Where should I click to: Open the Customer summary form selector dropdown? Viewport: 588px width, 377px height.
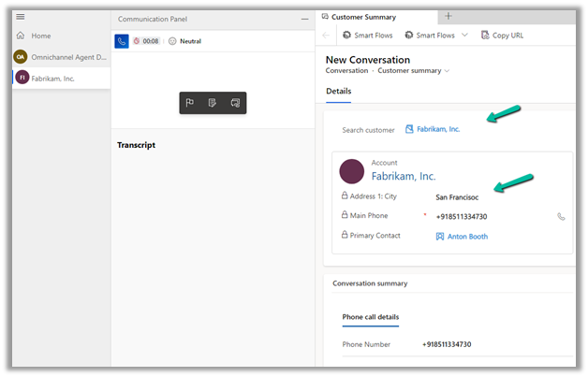pyautogui.click(x=447, y=71)
